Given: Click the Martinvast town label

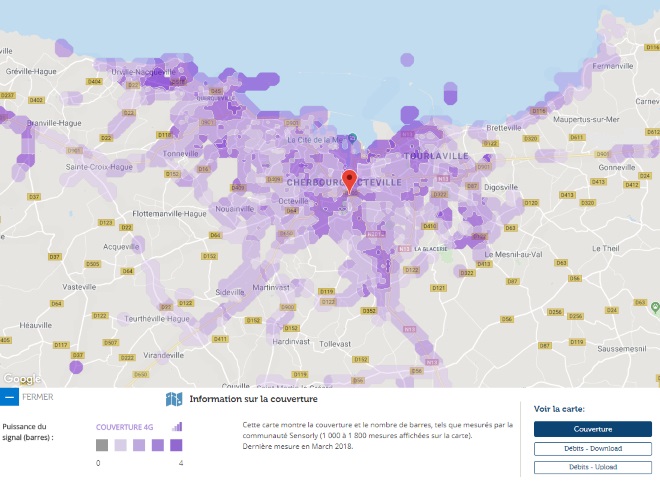Looking at the screenshot, I should (270, 287).
